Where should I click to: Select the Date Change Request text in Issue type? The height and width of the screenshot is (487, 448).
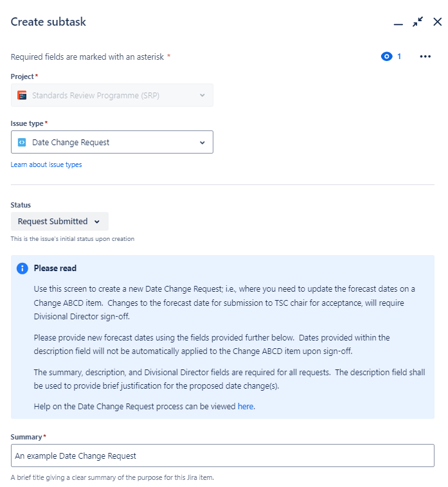71,143
